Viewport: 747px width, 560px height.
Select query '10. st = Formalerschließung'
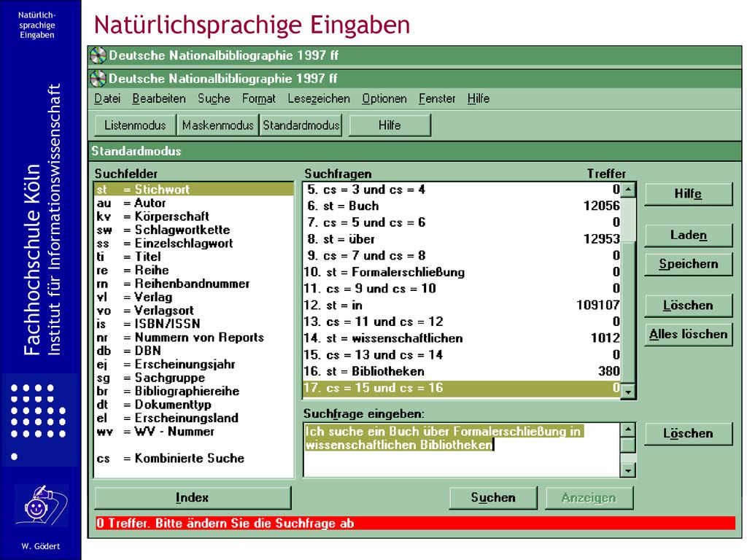pyautogui.click(x=462, y=272)
